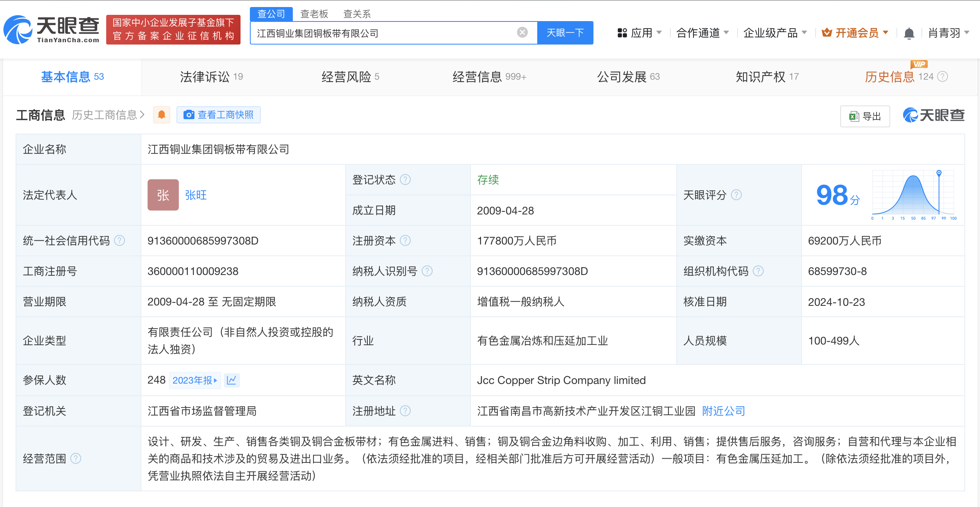Click the industry text 有色金属冶炼和压延加工业
The height and width of the screenshot is (507, 980).
coord(543,341)
